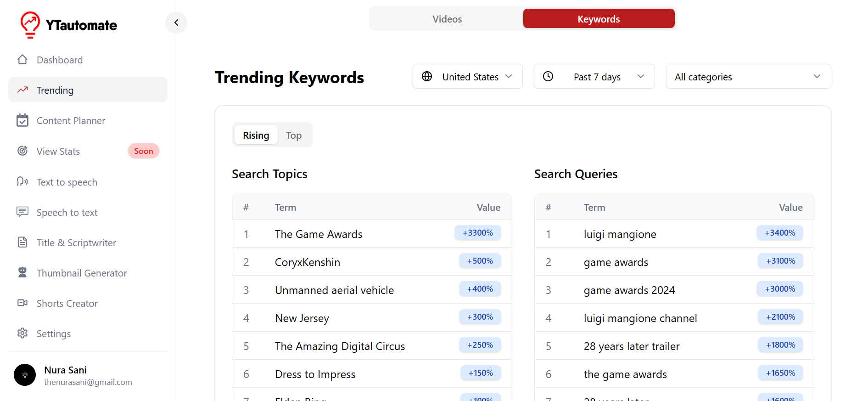This screenshot has height=401, width=868.
Task: Click the 28 years later trailer query
Action: (x=632, y=346)
